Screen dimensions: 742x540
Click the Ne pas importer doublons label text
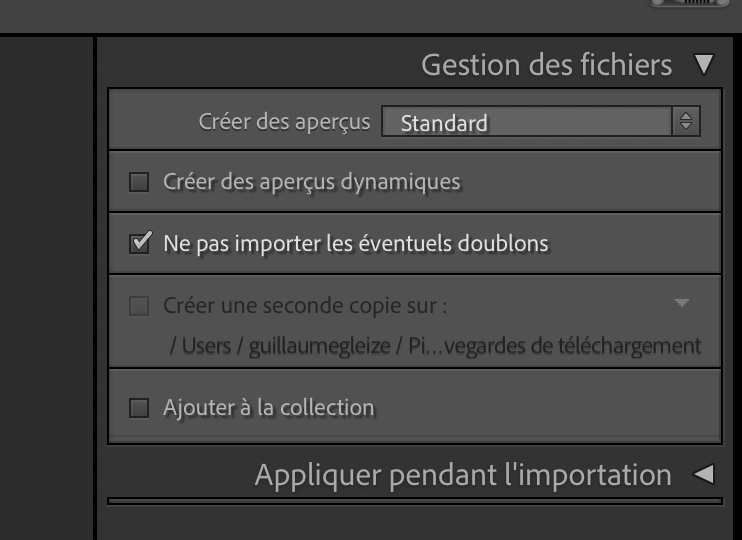pyautogui.click(x=355, y=243)
